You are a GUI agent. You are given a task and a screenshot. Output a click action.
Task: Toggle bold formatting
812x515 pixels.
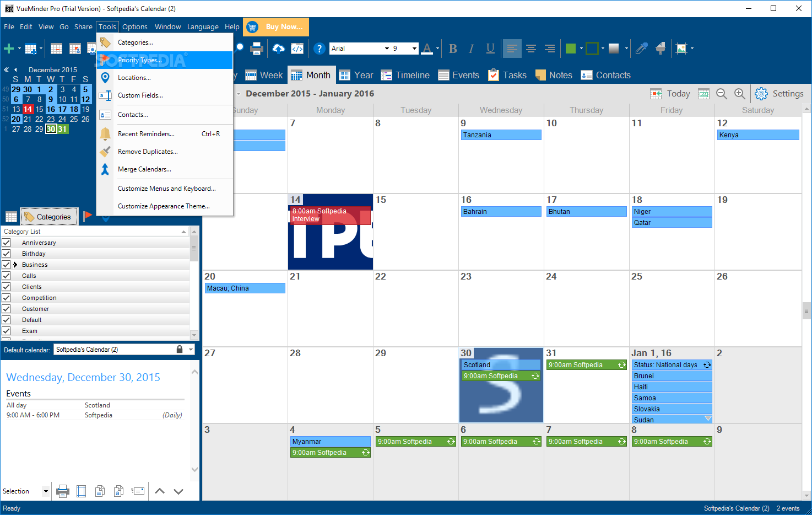coord(453,49)
